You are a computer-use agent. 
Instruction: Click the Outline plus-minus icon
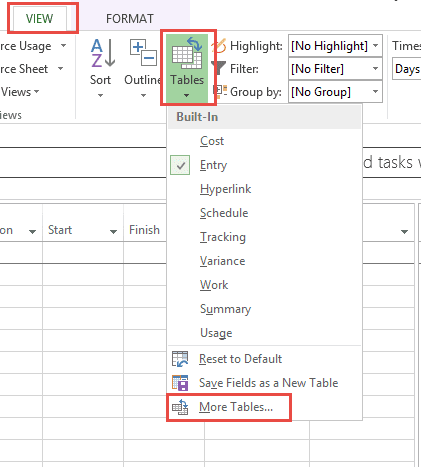click(143, 53)
